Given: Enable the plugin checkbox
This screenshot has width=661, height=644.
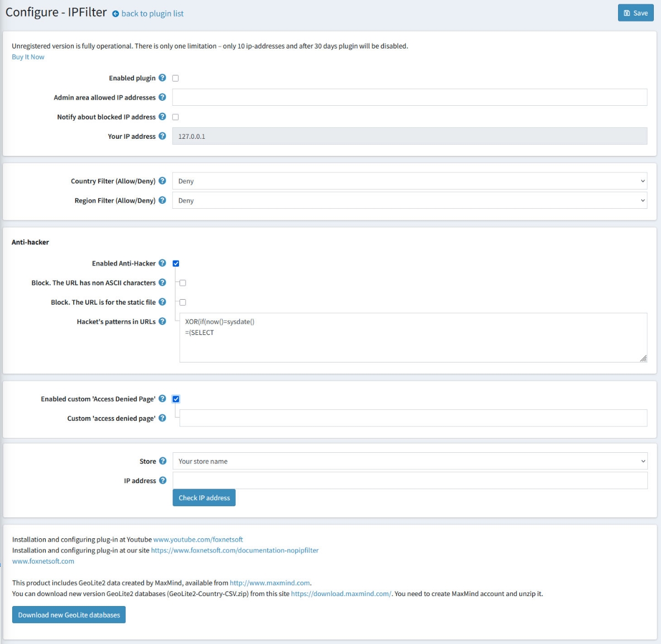Looking at the screenshot, I should click(176, 78).
